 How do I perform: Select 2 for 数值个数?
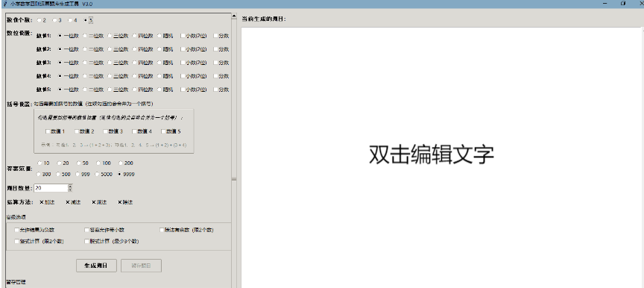tap(39, 19)
